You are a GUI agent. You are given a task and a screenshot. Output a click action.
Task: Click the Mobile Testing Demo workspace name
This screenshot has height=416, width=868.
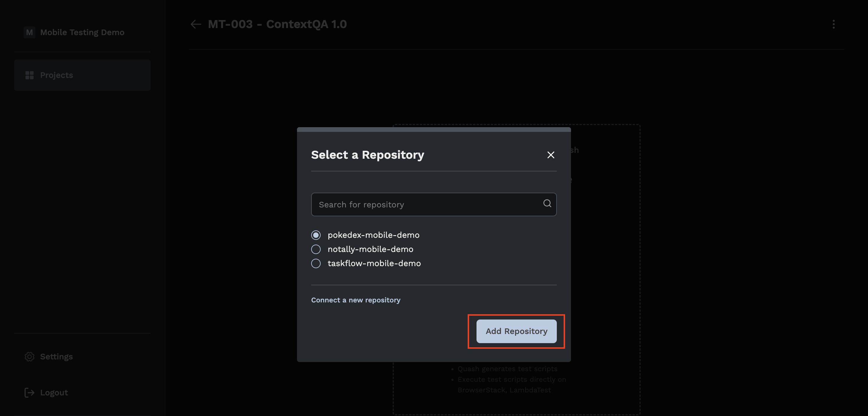point(82,32)
